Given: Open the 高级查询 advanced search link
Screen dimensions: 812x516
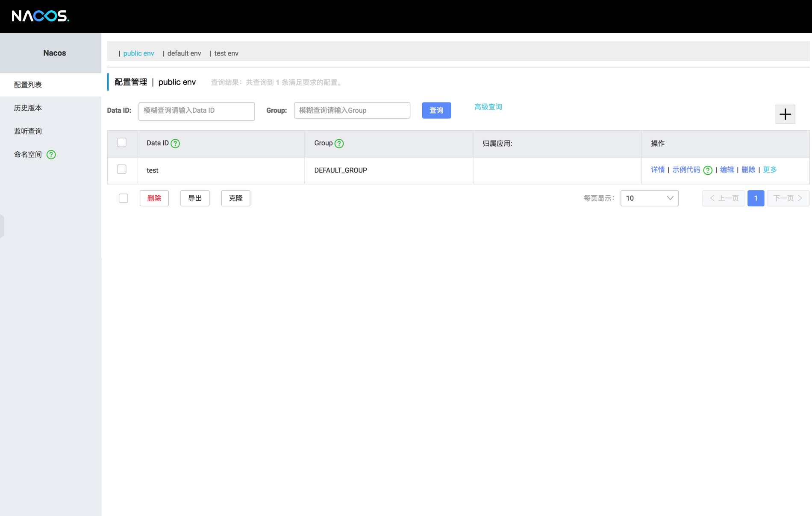Looking at the screenshot, I should tap(488, 107).
